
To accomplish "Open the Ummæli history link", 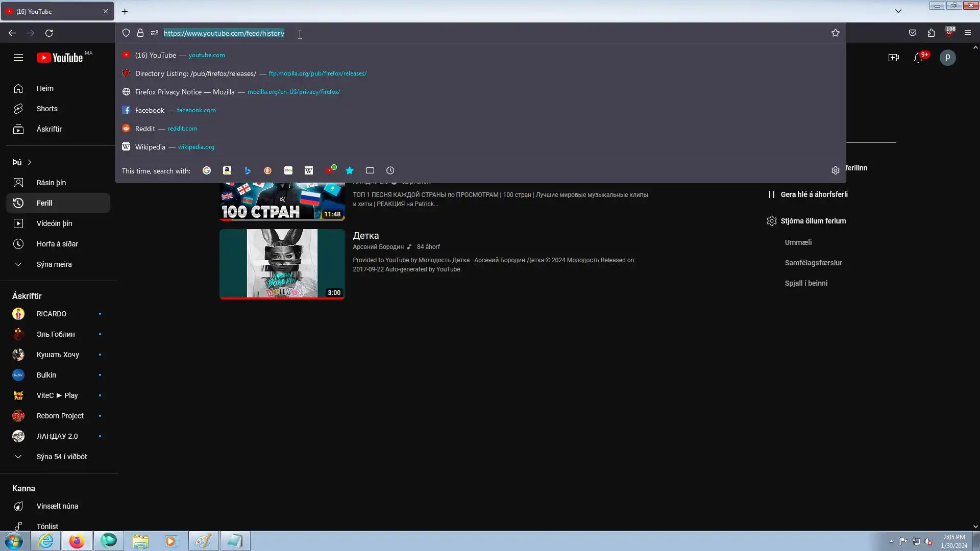I will (x=798, y=242).
